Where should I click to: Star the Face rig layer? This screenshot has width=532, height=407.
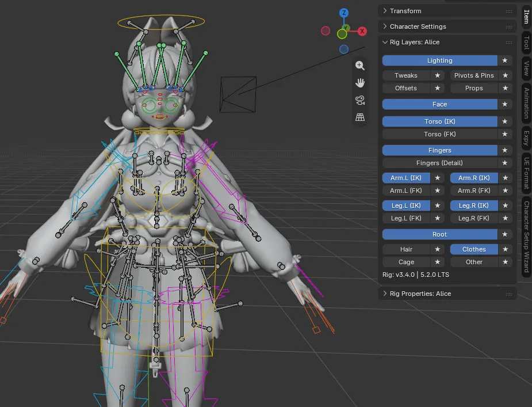coord(505,104)
